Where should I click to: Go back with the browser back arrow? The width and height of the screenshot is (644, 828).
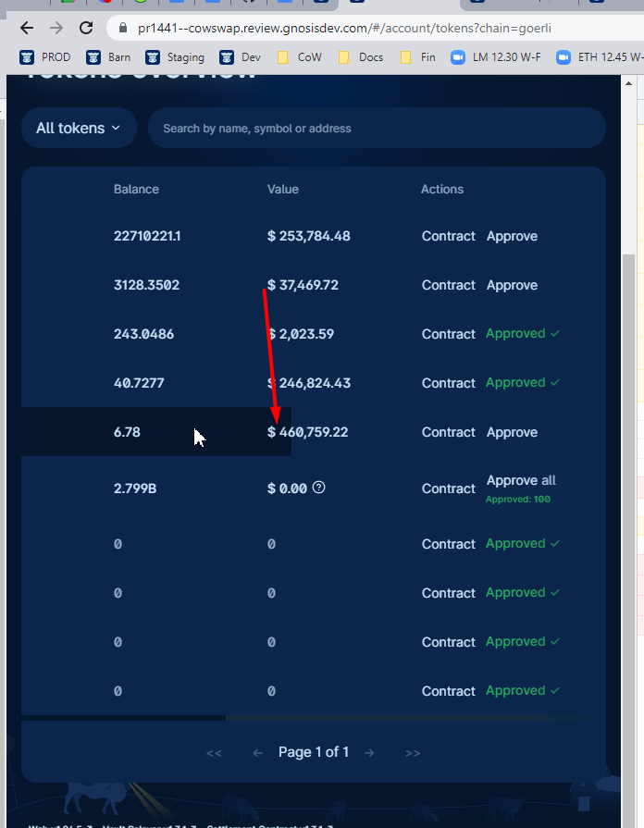tap(27, 28)
